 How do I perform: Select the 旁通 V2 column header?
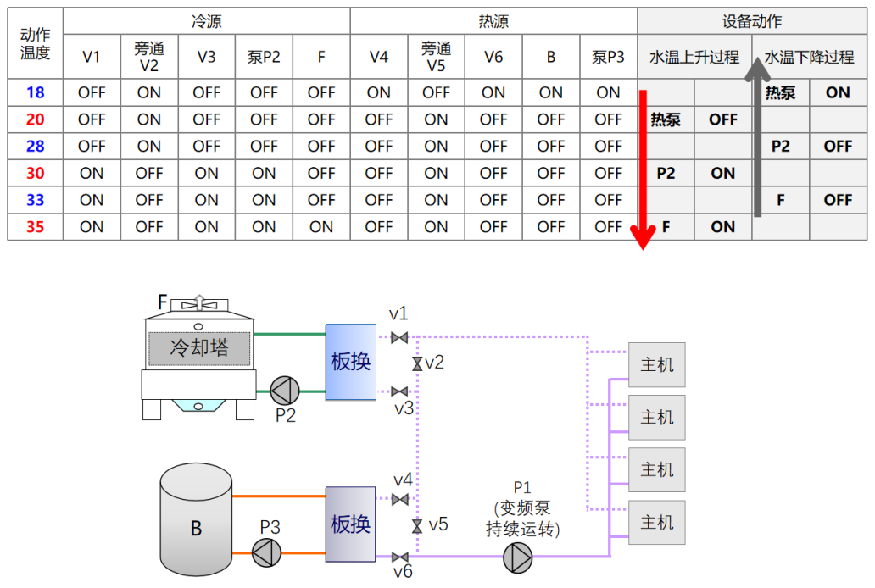point(149,58)
